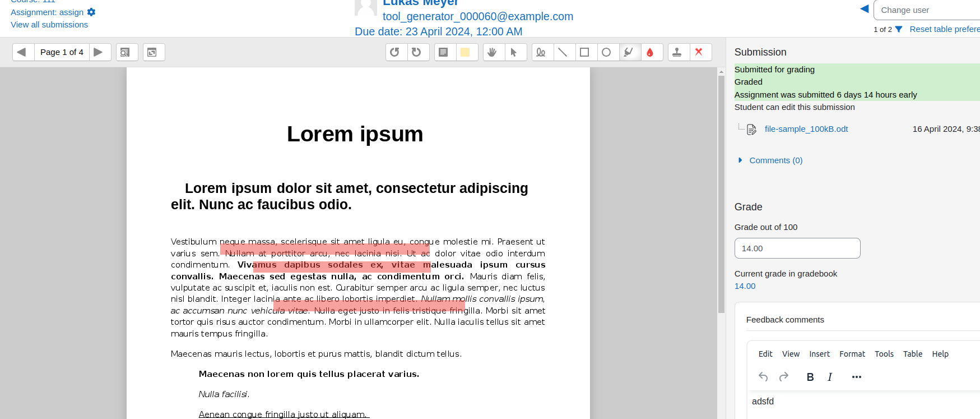The image size is (980, 419).
Task: Reveal more editor toolbar buttons
Action: click(x=857, y=377)
